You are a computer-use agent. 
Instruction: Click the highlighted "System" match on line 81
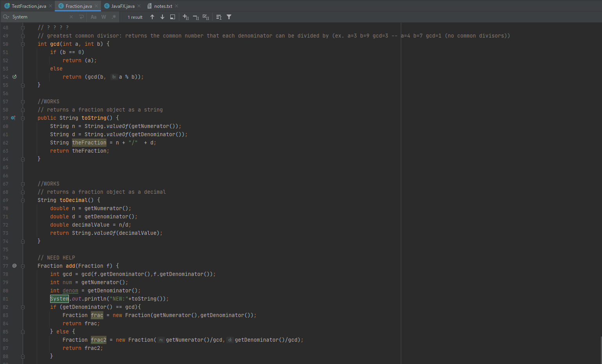(59, 299)
